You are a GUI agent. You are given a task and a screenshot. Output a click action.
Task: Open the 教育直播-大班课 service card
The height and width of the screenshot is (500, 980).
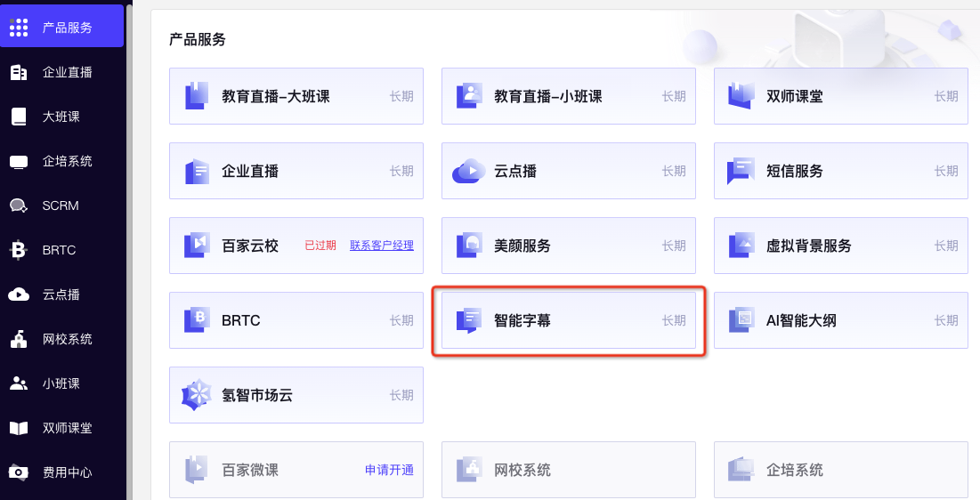296,96
